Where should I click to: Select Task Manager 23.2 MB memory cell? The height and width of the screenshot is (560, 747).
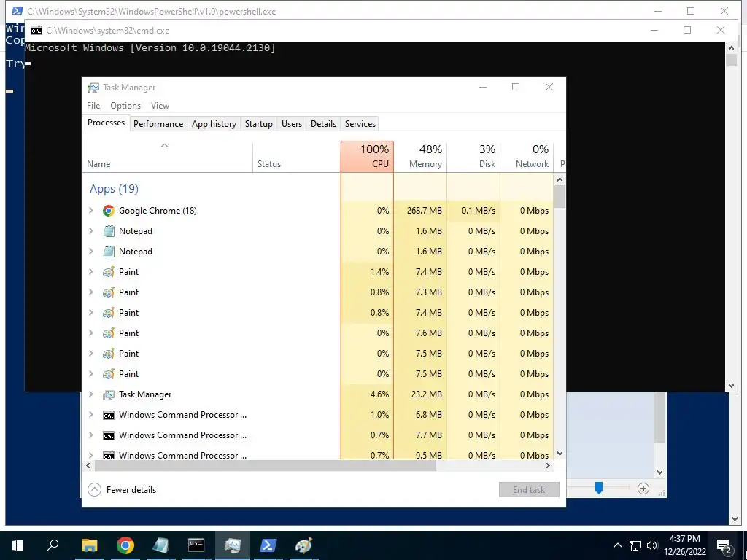pos(420,394)
